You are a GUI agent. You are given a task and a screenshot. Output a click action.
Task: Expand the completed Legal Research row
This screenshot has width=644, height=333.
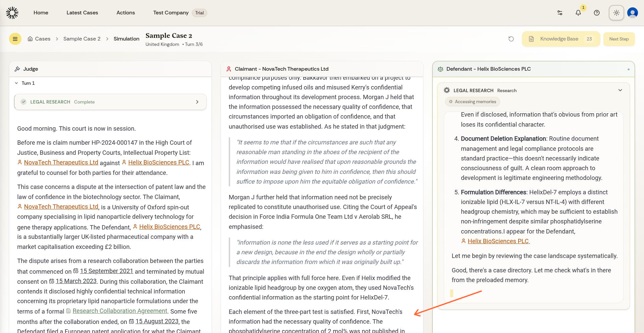[197, 102]
